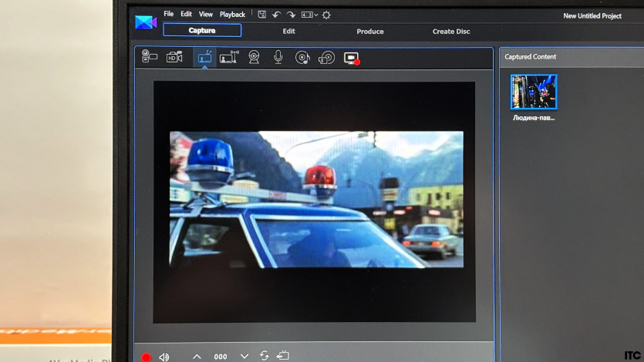Select capture from DVD disc icon

coord(326,57)
